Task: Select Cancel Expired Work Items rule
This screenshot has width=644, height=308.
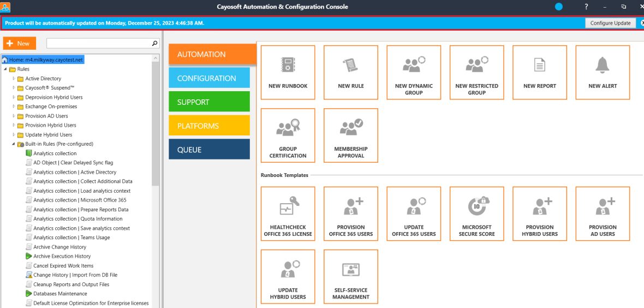Action: coord(63,265)
